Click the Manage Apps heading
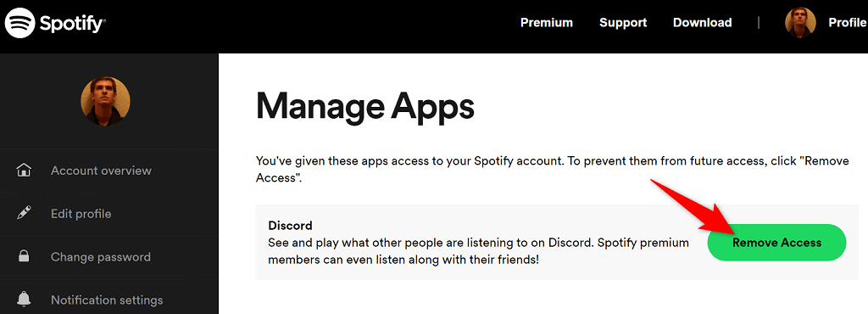The image size is (868, 314). [x=364, y=107]
